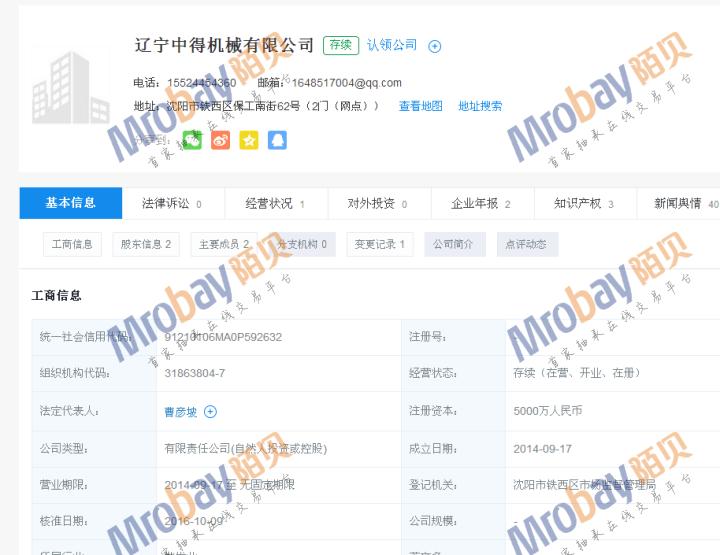Open legal representative 曹彦坡 profile link
The image size is (720, 555).
click(x=181, y=411)
